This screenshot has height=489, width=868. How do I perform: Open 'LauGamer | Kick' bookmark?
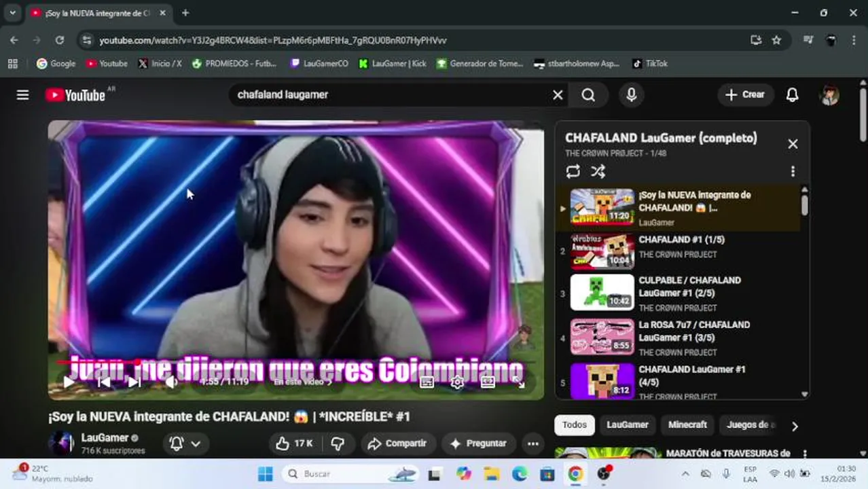pyautogui.click(x=393, y=63)
